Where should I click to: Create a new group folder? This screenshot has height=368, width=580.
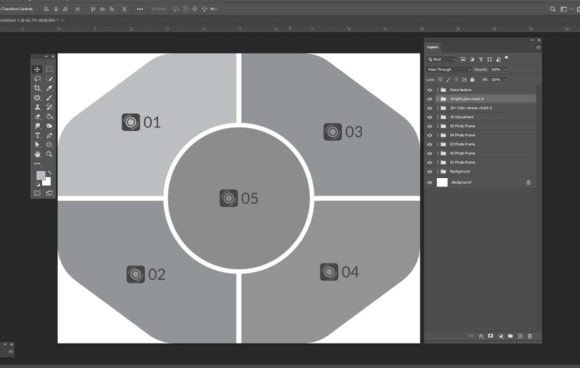(510, 336)
